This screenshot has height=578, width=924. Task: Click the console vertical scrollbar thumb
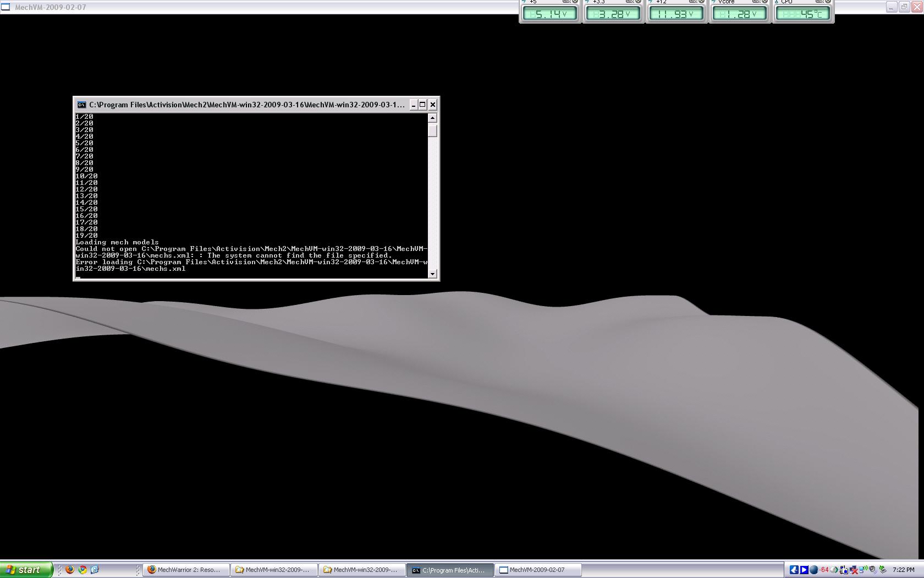pyautogui.click(x=432, y=130)
